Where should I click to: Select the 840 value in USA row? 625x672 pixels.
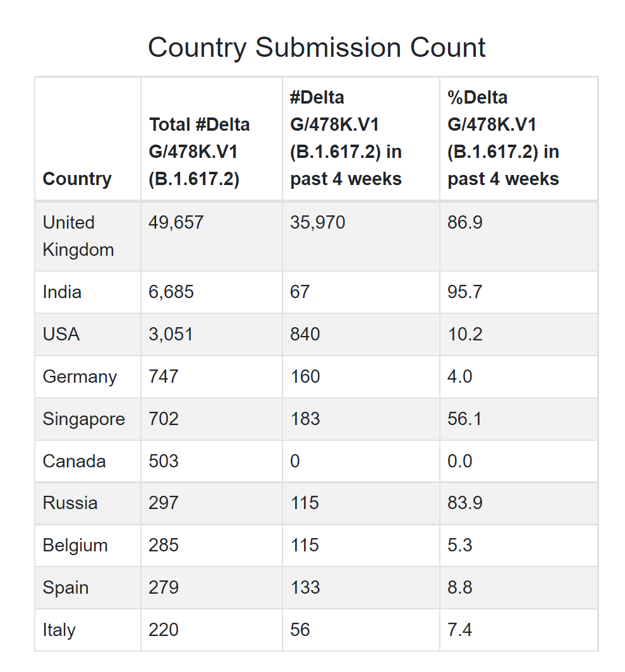click(305, 334)
